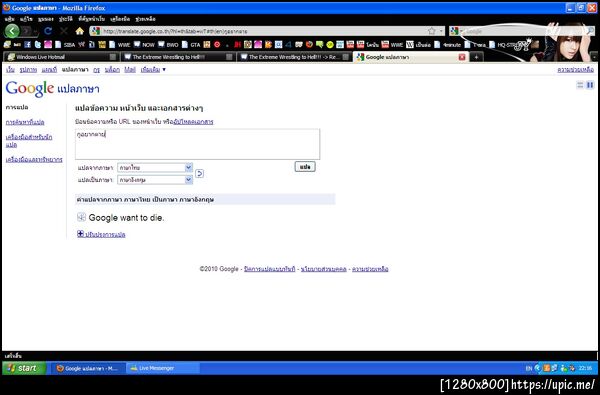Open the first menu bar item (File)
Image resolution: width=600 pixels, height=395 pixels.
[x=10, y=19]
